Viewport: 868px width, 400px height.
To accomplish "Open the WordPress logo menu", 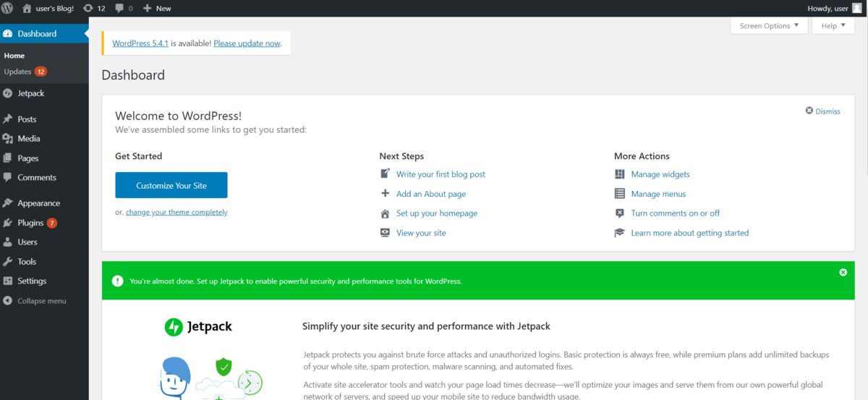I will point(8,8).
